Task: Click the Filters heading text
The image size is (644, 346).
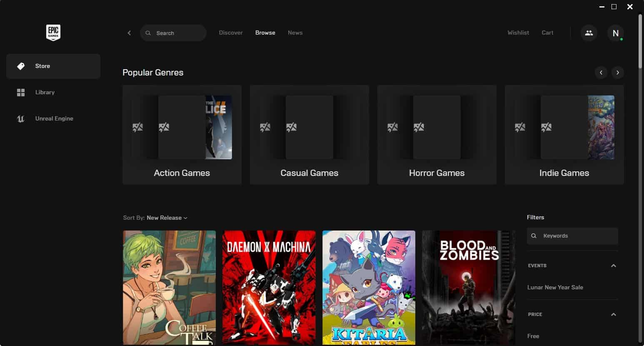Action: (x=536, y=217)
